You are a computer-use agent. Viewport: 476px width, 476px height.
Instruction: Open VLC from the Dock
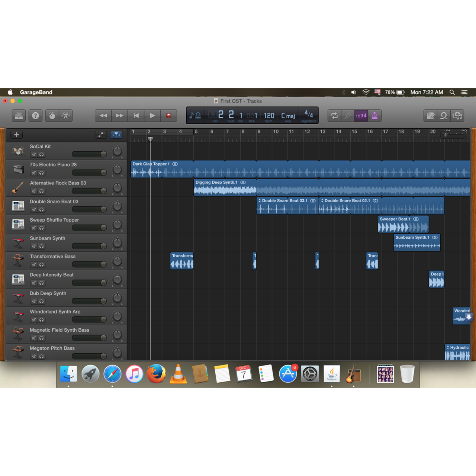pyautogui.click(x=178, y=374)
